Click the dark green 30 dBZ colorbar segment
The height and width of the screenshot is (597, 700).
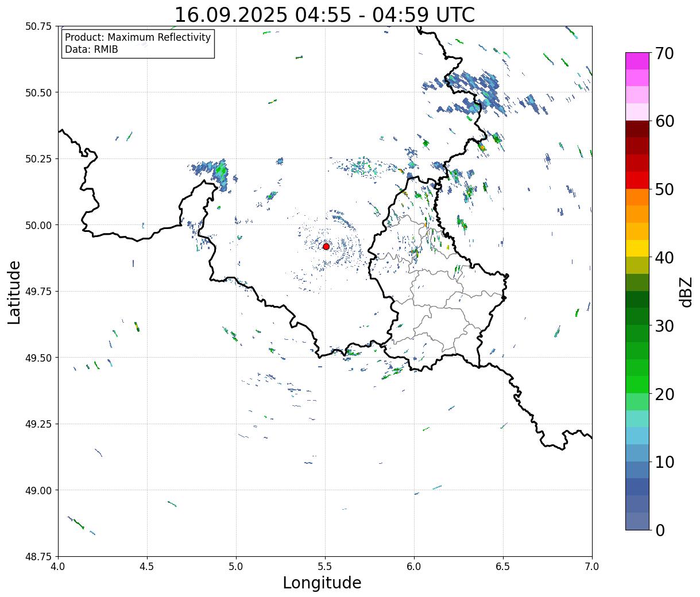click(x=637, y=317)
